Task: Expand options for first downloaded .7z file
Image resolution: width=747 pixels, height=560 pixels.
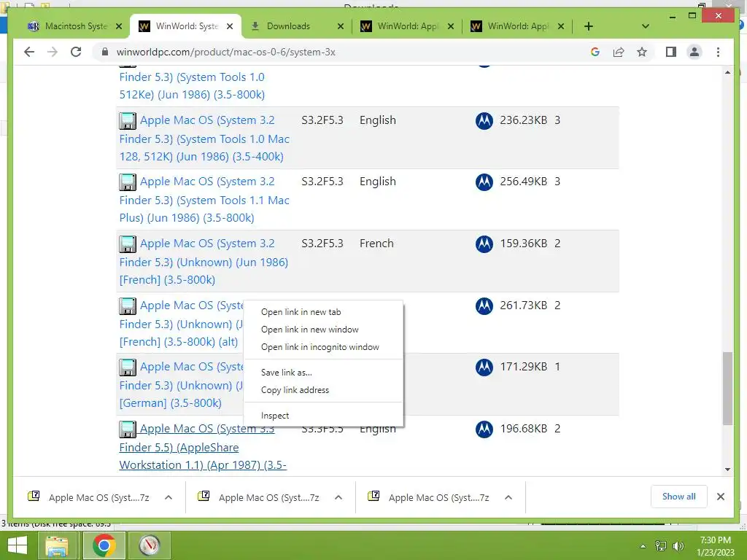Action: [x=169, y=497]
